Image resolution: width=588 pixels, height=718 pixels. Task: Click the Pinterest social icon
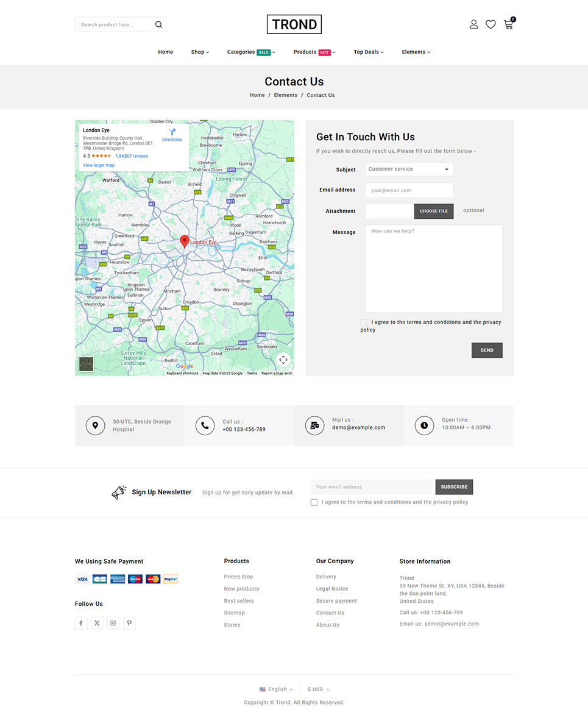129,623
